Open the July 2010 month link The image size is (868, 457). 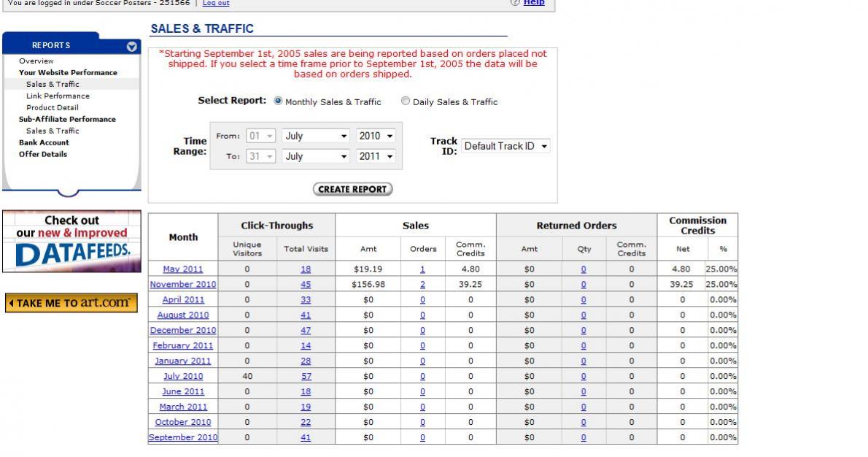click(182, 376)
